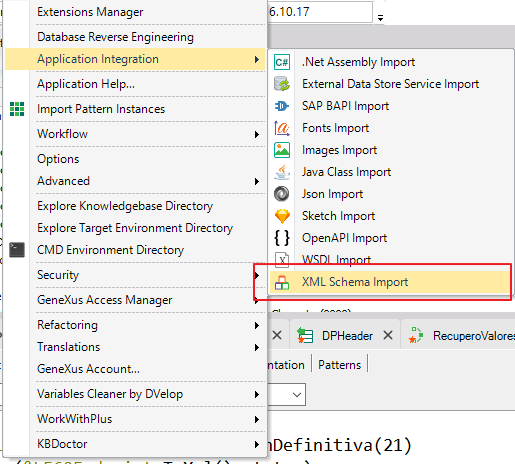Image resolution: width=515 pixels, height=464 pixels.
Task: Click the Application Integration submenu arrow
Action: pyautogui.click(x=257, y=59)
